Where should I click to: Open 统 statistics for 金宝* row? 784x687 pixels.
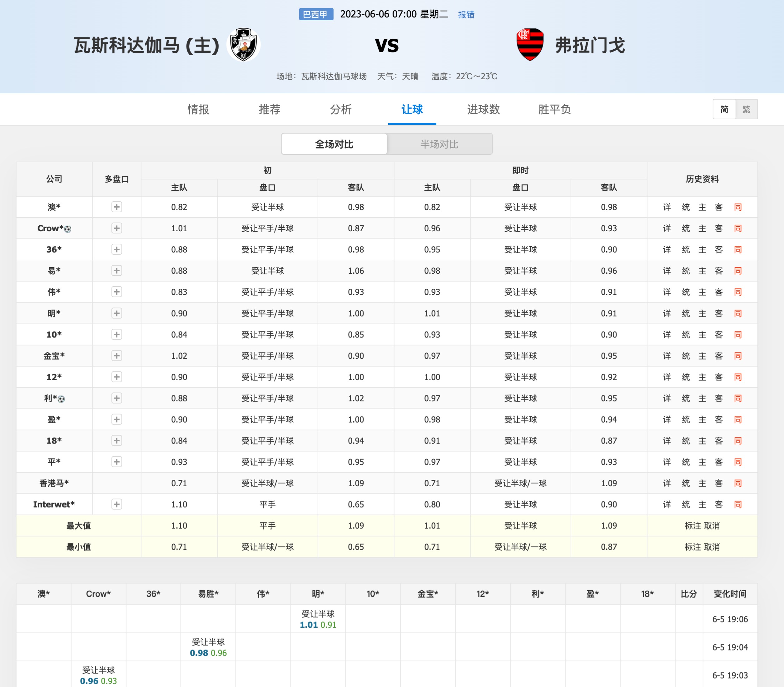686,356
